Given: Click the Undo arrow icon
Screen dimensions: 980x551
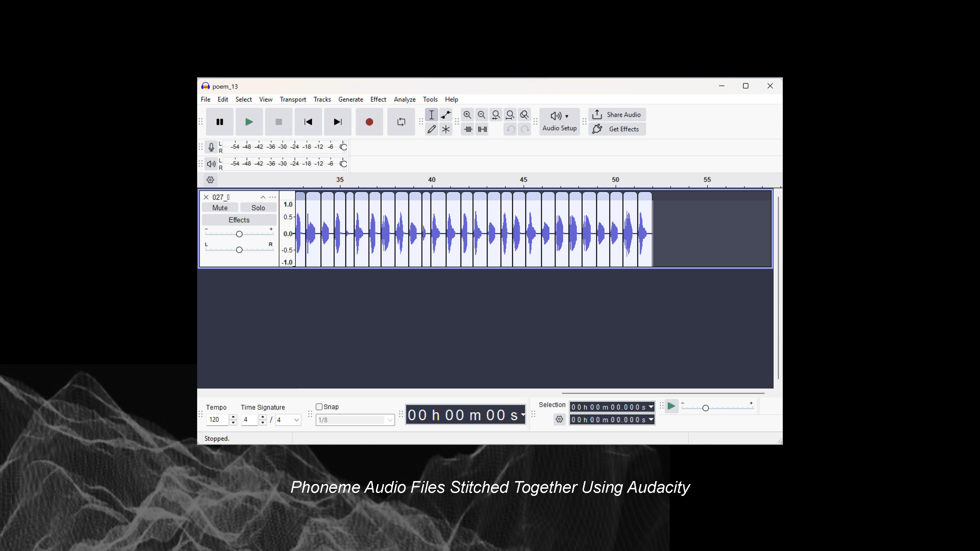Looking at the screenshot, I should [510, 129].
